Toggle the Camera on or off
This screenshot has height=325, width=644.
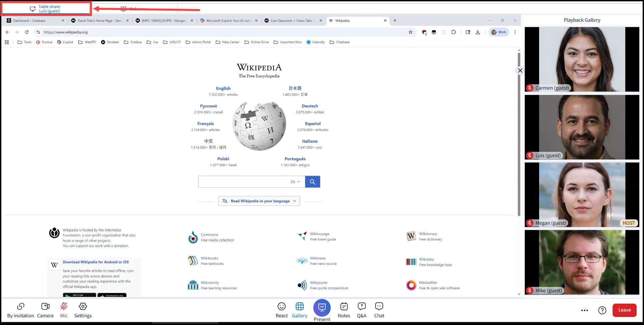pos(45,310)
